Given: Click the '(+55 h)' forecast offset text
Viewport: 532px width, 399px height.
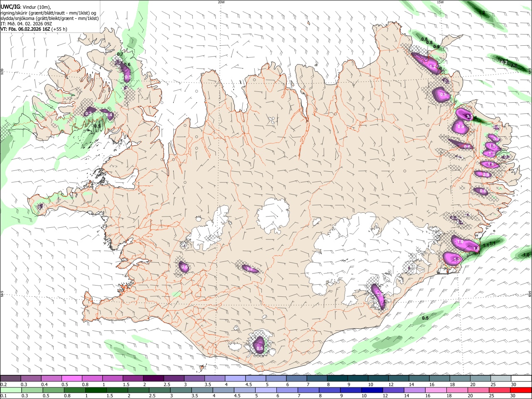Looking at the screenshot, I should coord(59,29).
